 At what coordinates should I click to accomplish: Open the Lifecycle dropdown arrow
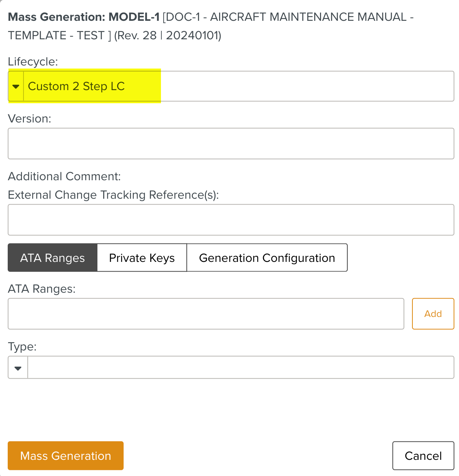(16, 86)
